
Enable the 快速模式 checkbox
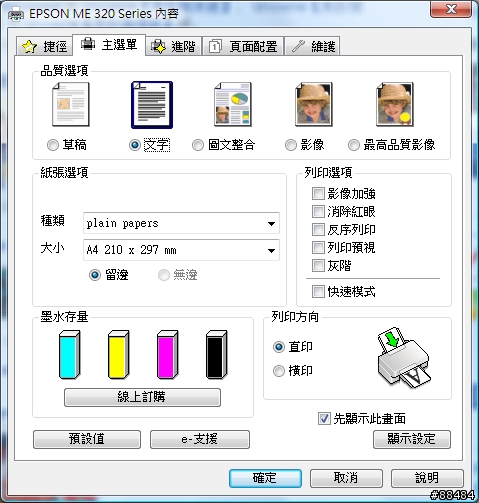[318, 291]
